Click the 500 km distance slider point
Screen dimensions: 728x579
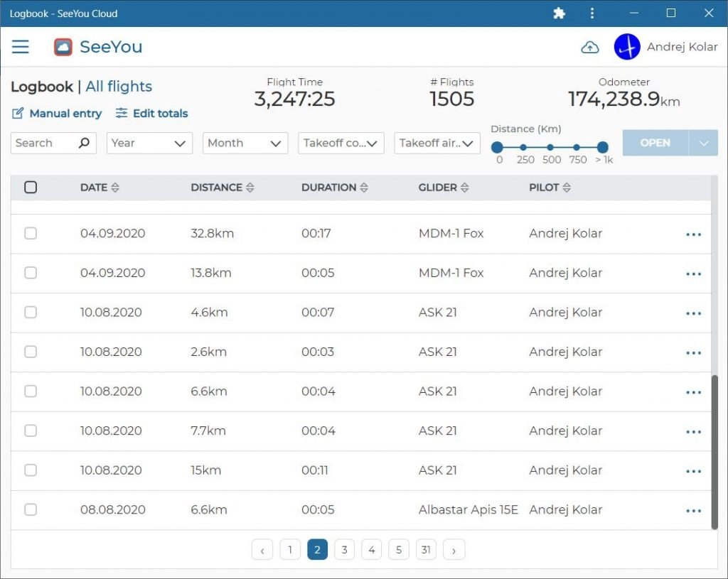click(x=550, y=148)
